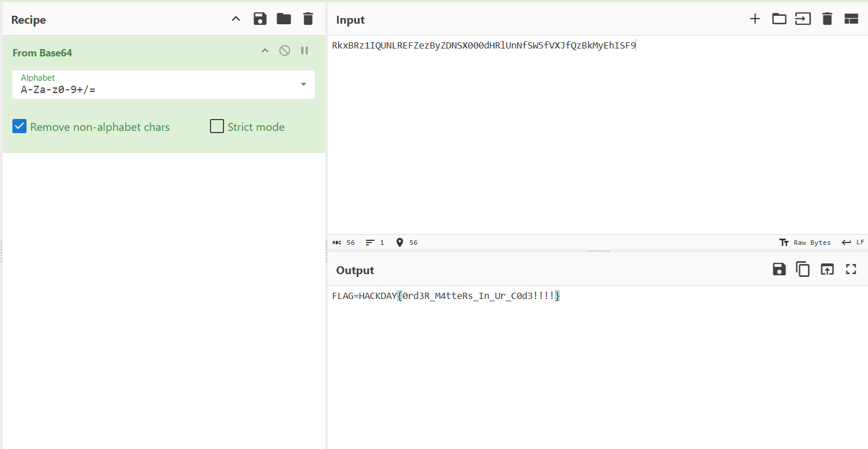Collapse the Recipe panel chevron
Image resolution: width=868 pixels, height=449 pixels.
coord(236,19)
